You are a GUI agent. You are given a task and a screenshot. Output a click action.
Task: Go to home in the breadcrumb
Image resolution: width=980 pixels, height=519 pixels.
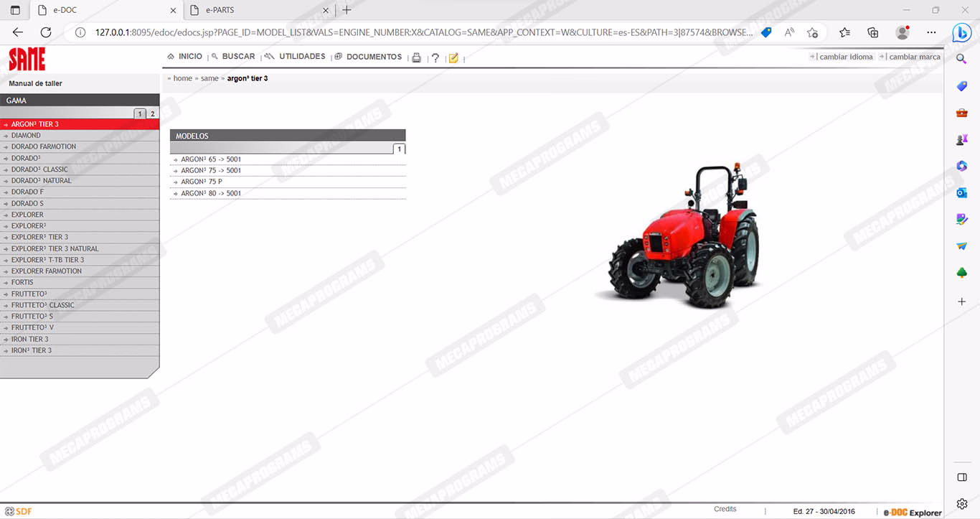(182, 78)
